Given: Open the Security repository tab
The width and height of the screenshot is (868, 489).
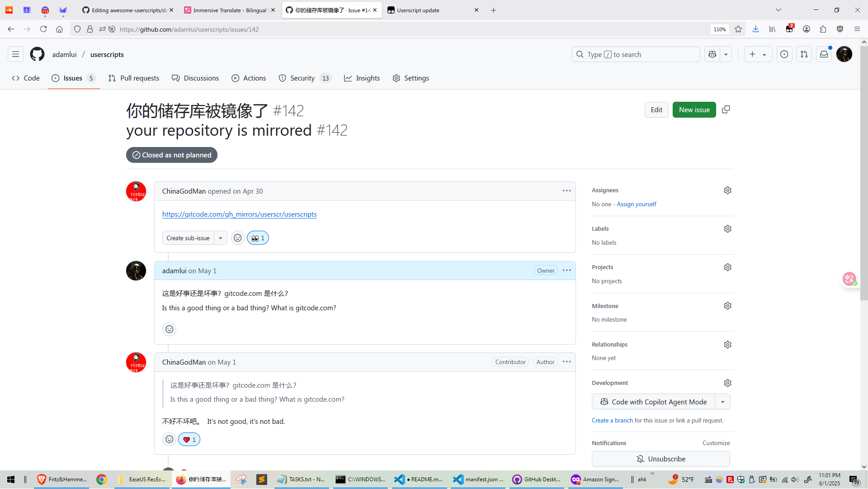Looking at the screenshot, I should click(x=302, y=78).
